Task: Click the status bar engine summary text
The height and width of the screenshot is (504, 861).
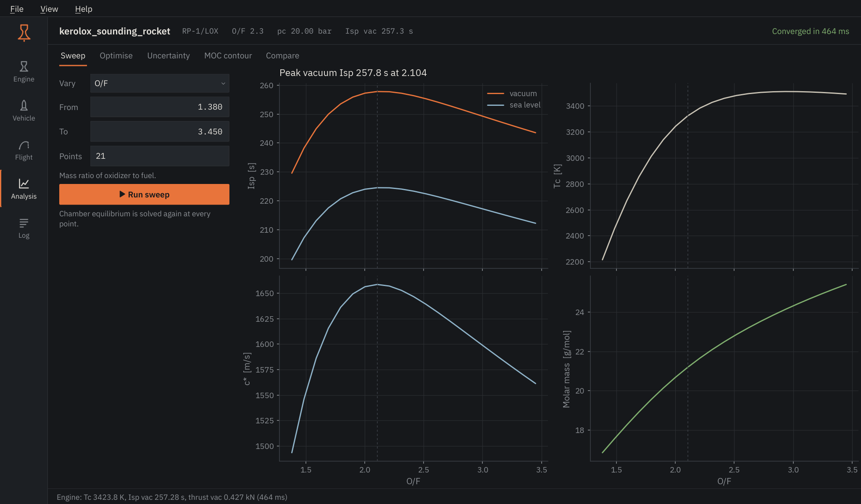Action: coord(172,497)
